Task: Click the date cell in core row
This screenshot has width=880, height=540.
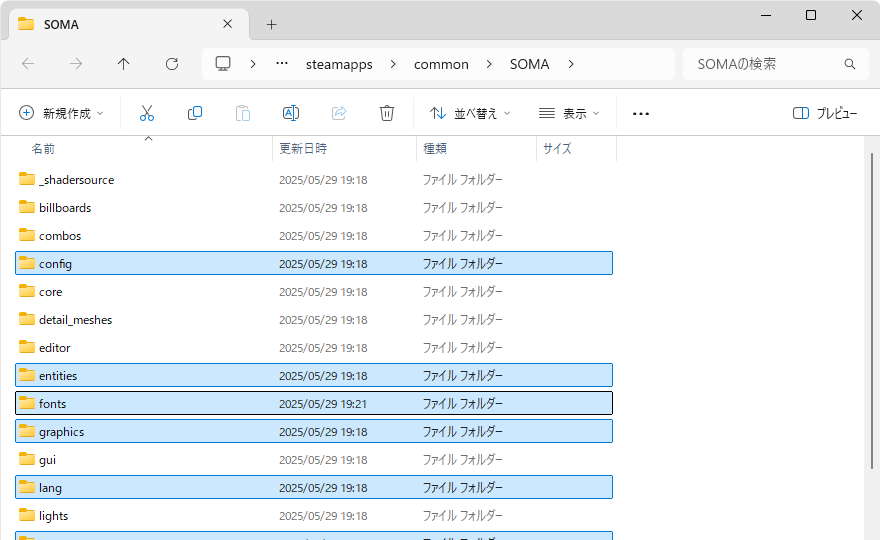Action: (x=323, y=292)
